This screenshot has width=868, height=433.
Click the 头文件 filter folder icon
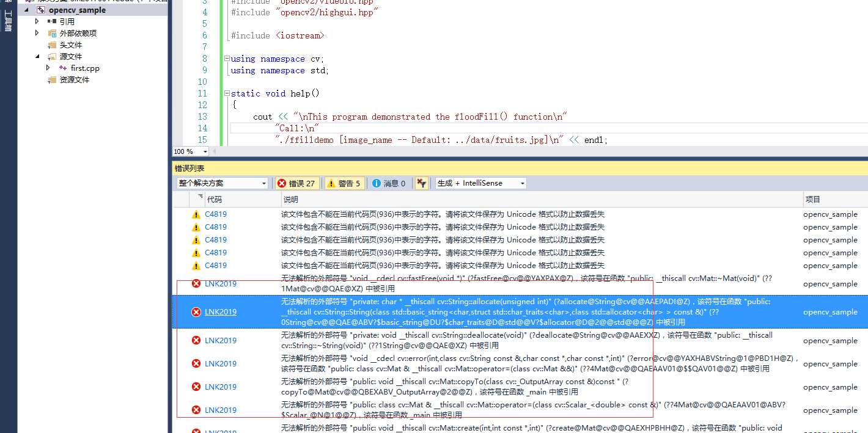(52, 45)
